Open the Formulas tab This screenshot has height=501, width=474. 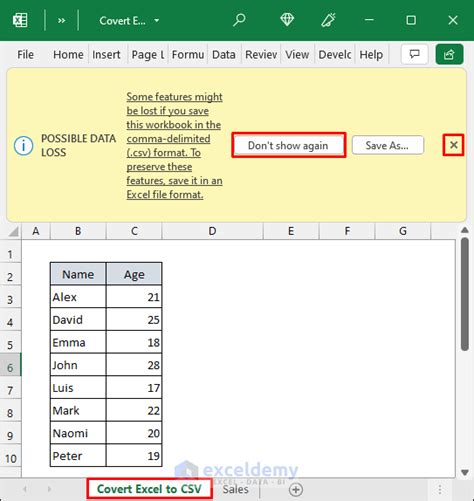[188, 55]
